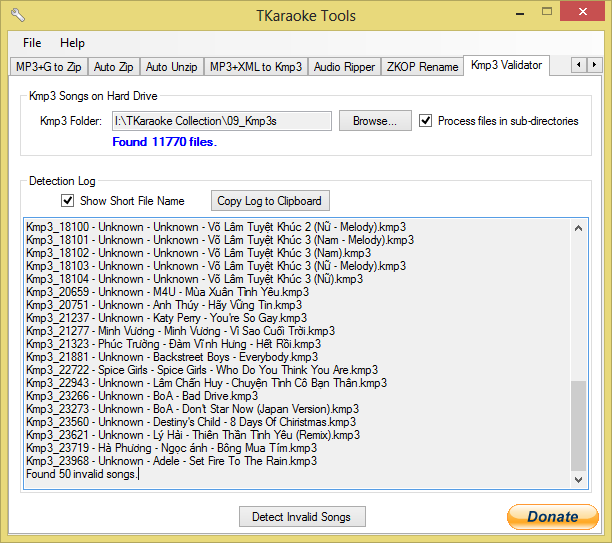Click the Detect Invalid Songs button
612x543 pixels.
[x=301, y=517]
